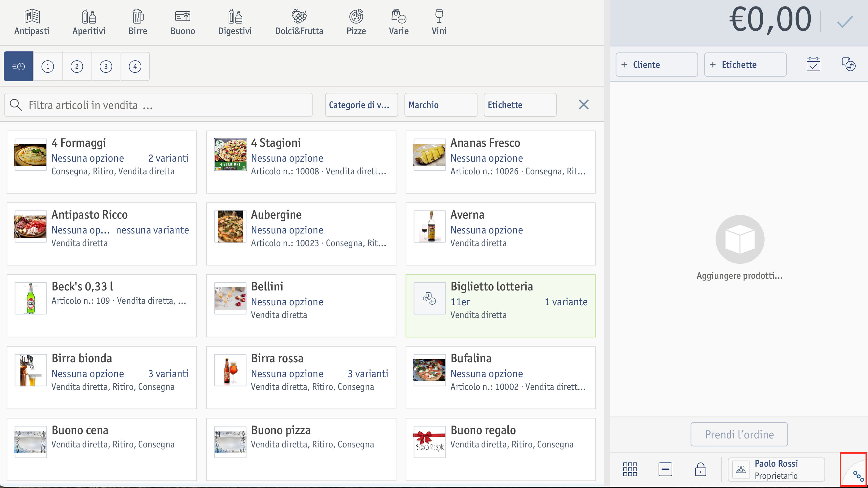Open the Aperitivi category
868x488 pixels.
pyautogui.click(x=89, y=22)
